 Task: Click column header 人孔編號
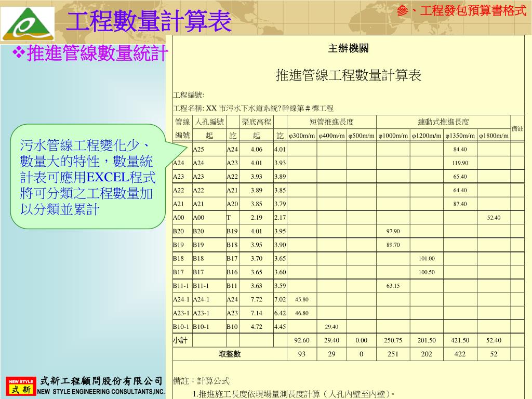coord(209,122)
